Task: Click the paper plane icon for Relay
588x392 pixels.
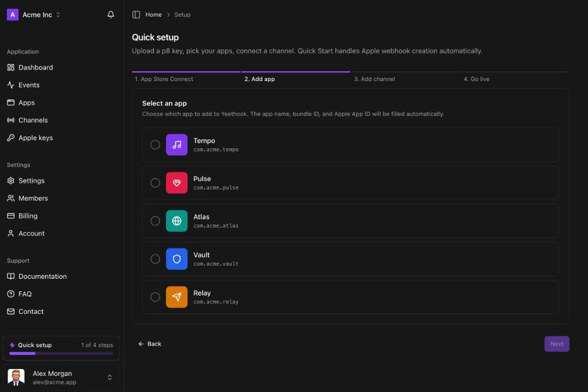Action: pyautogui.click(x=177, y=297)
